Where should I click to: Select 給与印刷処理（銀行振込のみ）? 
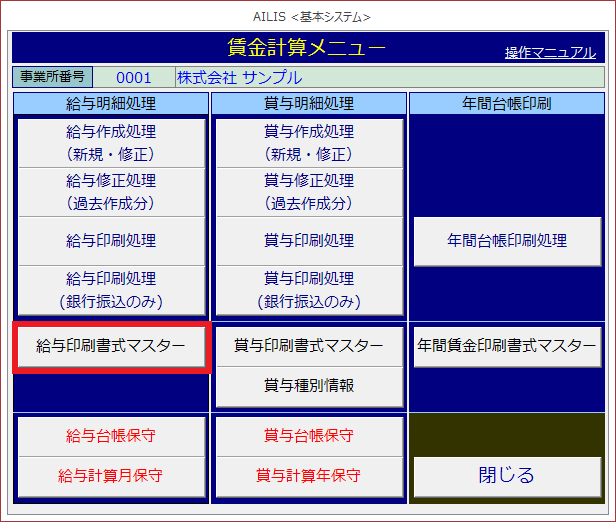point(111,289)
